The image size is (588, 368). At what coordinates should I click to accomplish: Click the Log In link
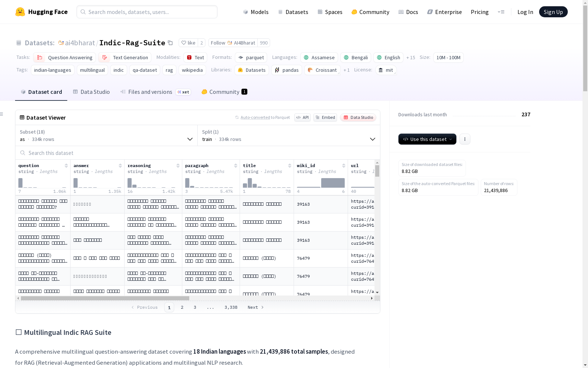coord(525,12)
